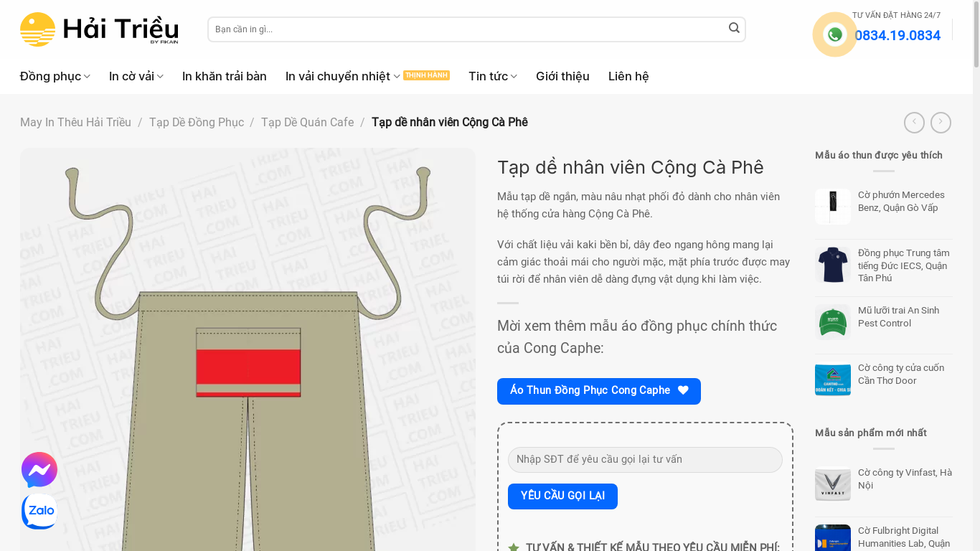Click Tạp Dề Đồng Phục breadcrumb
Screen dimensions: 980x551
click(197, 122)
